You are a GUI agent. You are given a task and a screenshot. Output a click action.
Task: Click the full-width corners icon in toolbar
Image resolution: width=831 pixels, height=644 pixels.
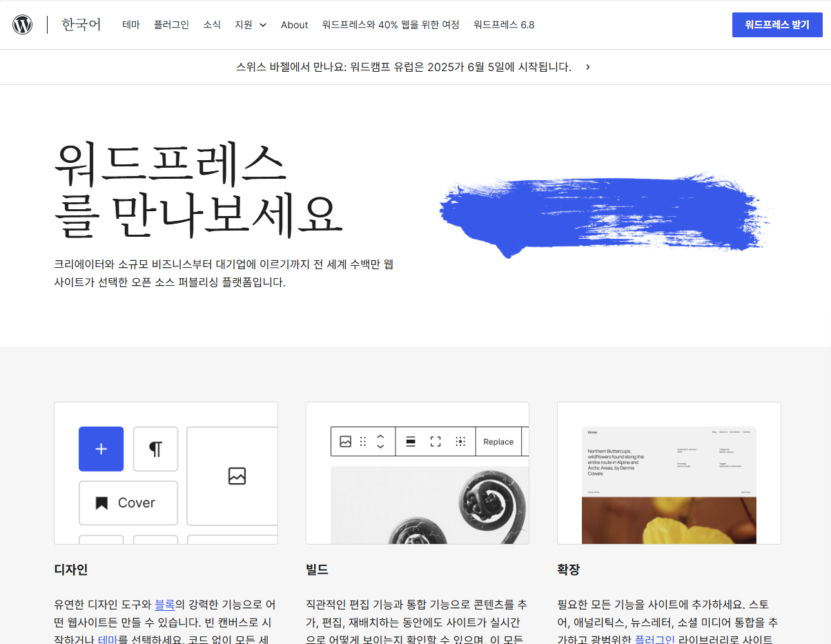(x=436, y=442)
